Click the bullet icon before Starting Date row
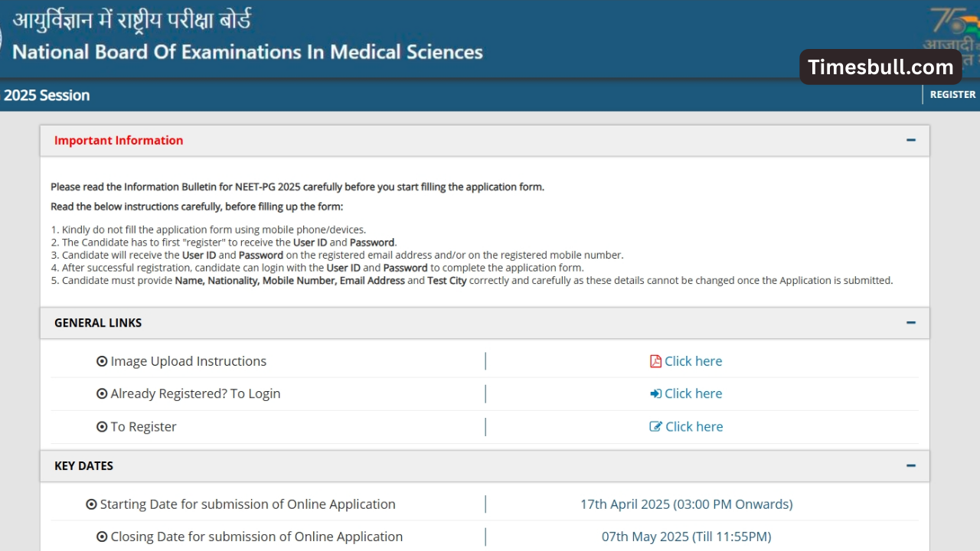Viewport: 980px width, 551px height. [91, 504]
